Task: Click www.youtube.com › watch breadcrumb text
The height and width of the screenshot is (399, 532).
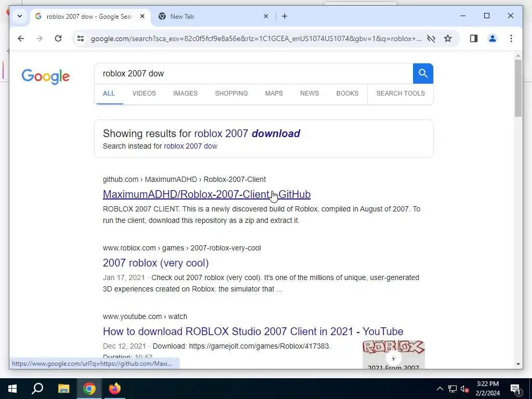Action: pyautogui.click(x=145, y=316)
